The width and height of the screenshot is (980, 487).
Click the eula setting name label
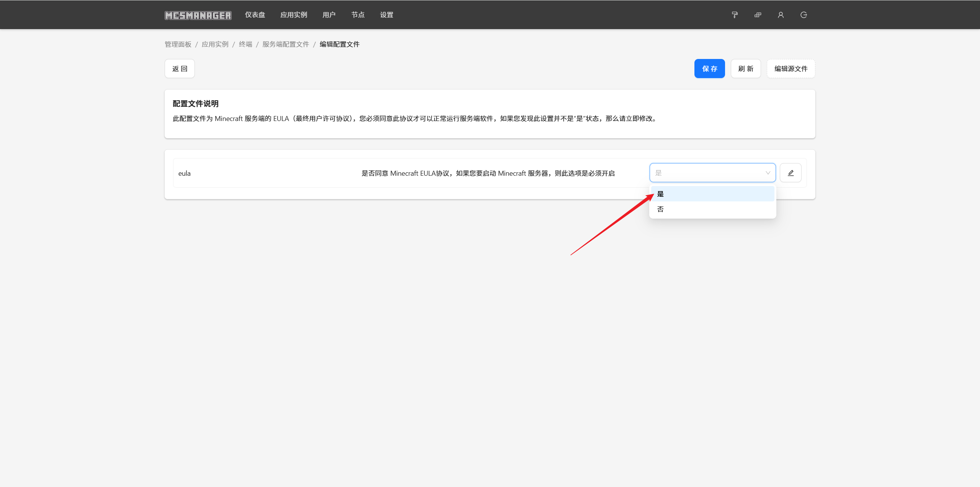185,173
